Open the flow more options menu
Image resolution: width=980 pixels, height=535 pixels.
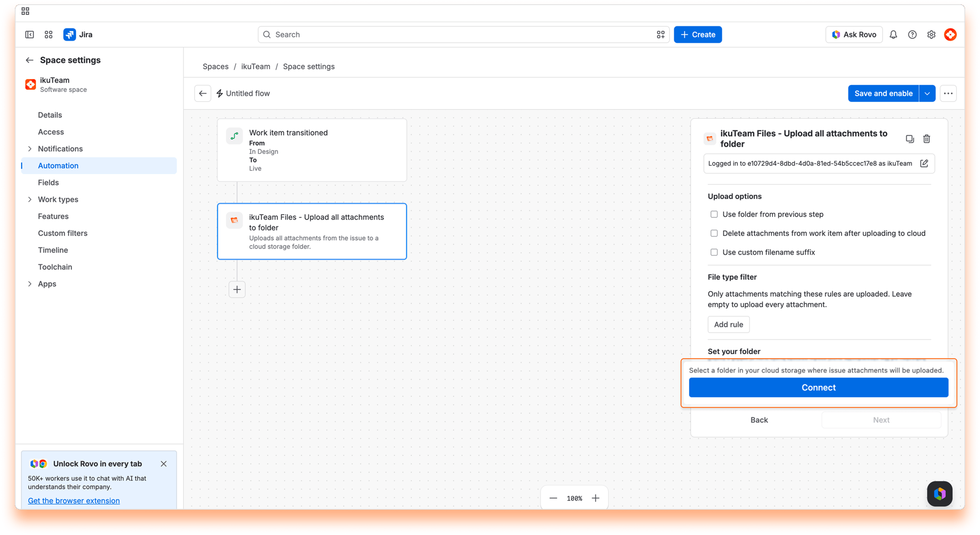point(948,93)
